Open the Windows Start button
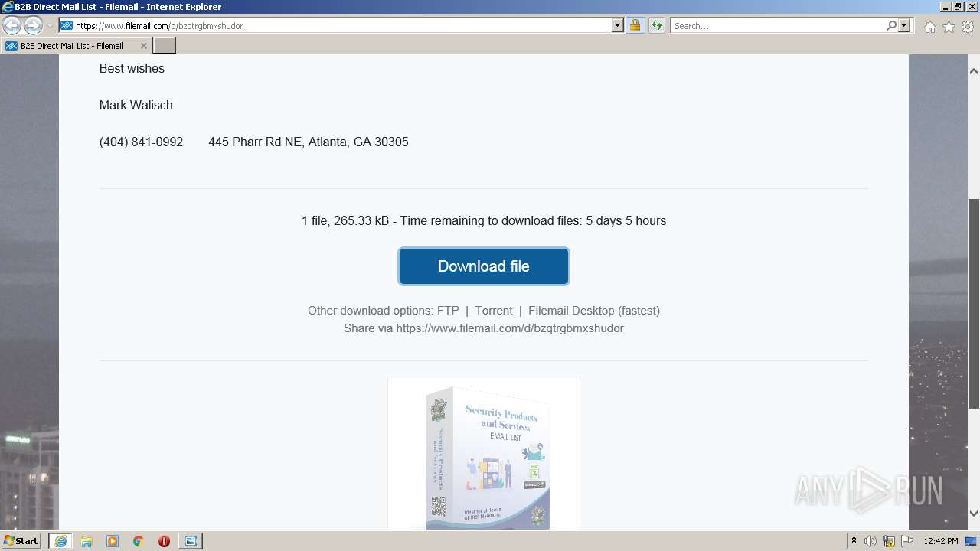 click(x=21, y=541)
